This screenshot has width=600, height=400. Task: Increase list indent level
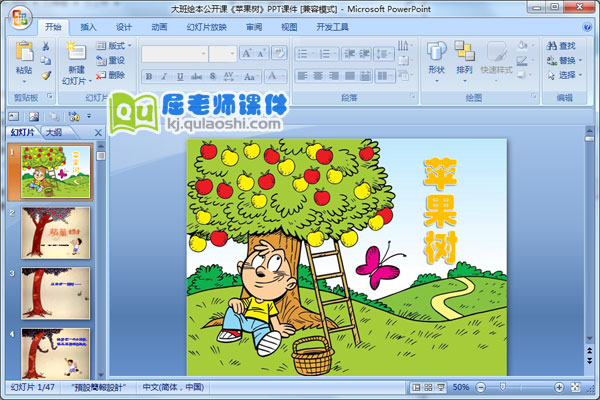click(364, 54)
